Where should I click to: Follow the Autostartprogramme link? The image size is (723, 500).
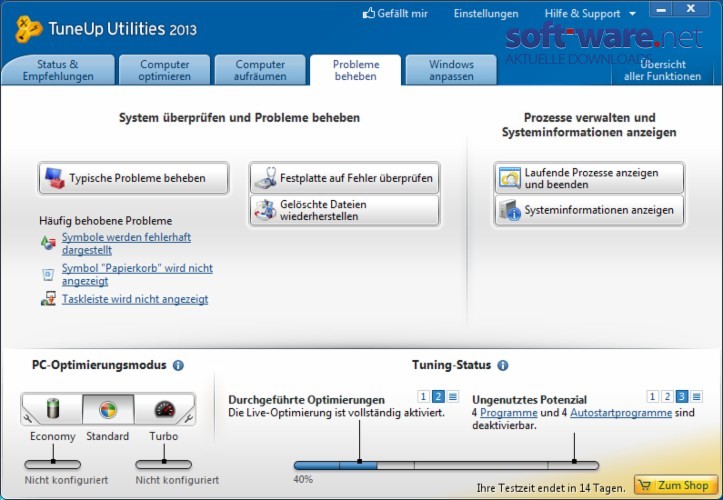pyautogui.click(x=621, y=413)
